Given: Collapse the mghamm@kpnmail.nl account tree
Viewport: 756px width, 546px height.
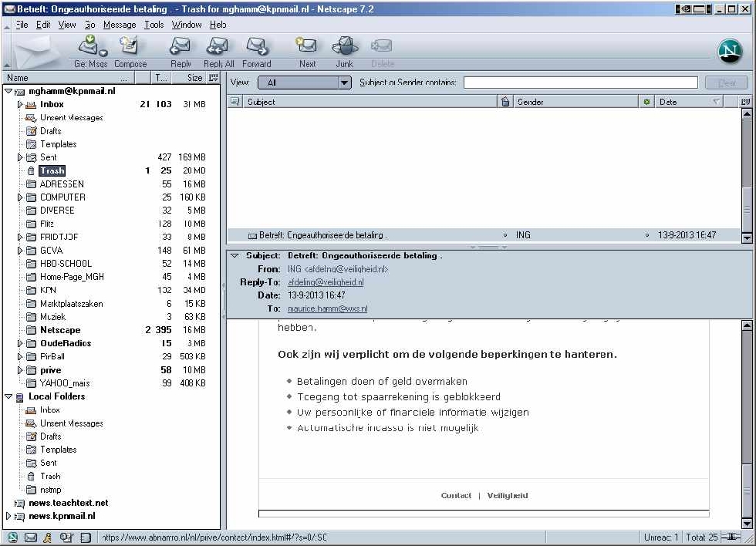Looking at the screenshot, I should click(8, 91).
